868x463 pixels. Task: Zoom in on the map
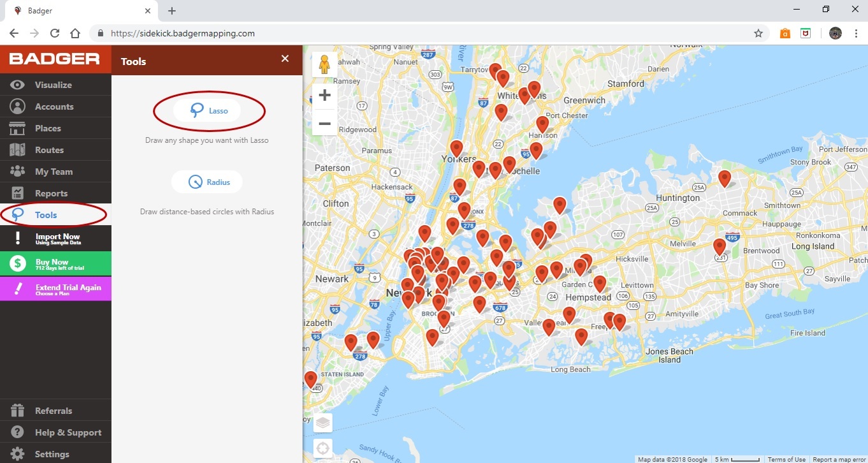coord(324,96)
